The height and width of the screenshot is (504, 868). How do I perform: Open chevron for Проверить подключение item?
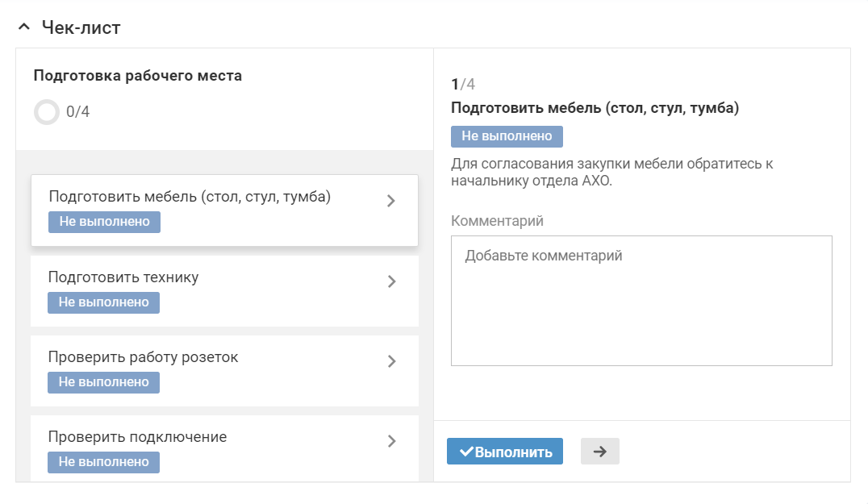point(391,441)
